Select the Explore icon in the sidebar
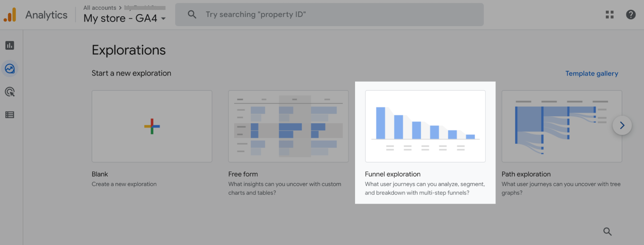This screenshot has height=245, width=644. (9, 69)
